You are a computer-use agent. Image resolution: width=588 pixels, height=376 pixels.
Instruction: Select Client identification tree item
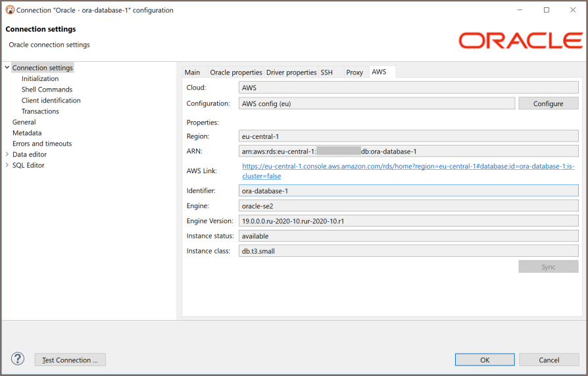pyautogui.click(x=51, y=101)
